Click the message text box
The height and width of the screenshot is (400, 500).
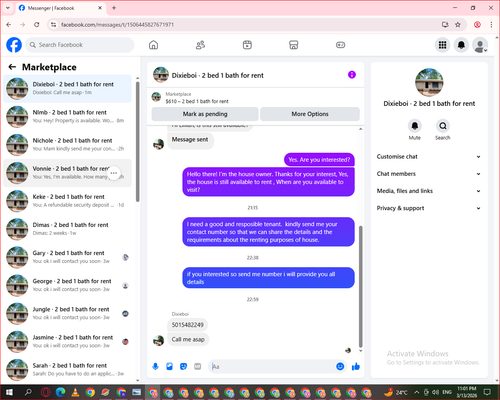pos(272,367)
